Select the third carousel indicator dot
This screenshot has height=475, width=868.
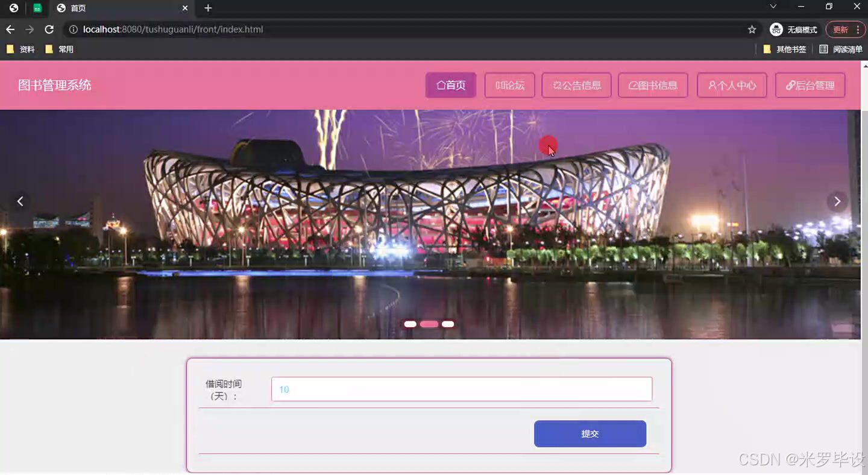[448, 324]
